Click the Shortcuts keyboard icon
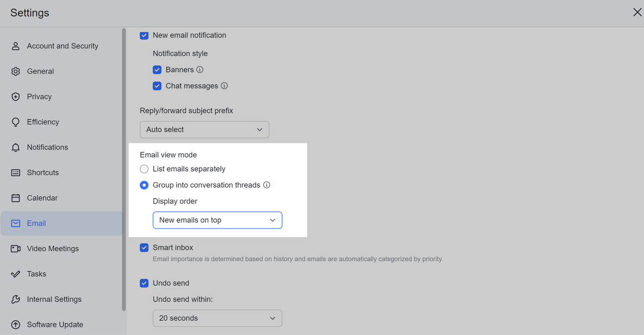644x335 pixels. tap(16, 173)
